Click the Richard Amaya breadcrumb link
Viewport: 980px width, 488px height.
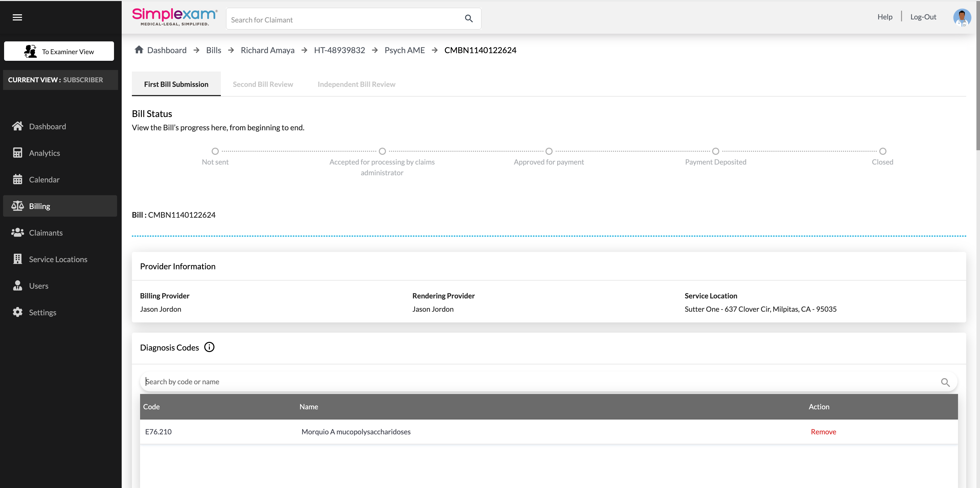point(267,50)
